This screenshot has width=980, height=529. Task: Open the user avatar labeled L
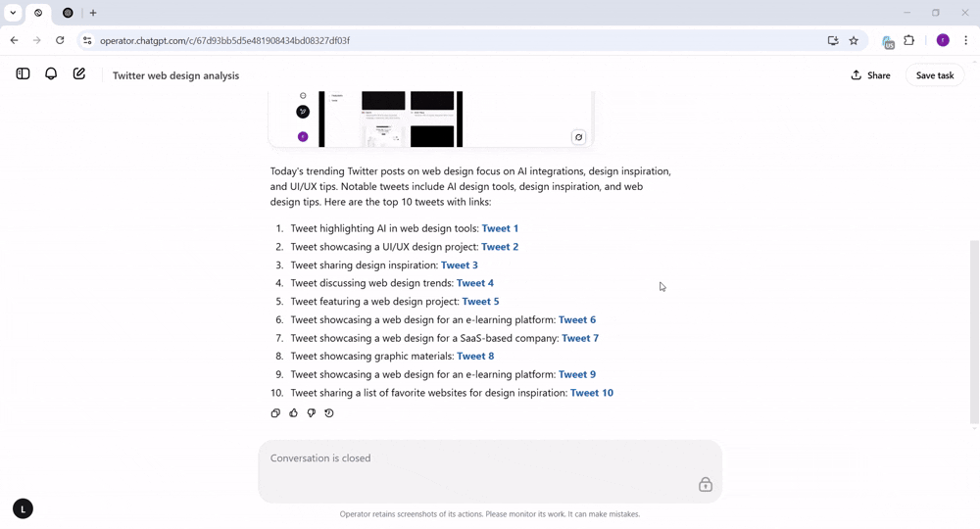pos(24,509)
